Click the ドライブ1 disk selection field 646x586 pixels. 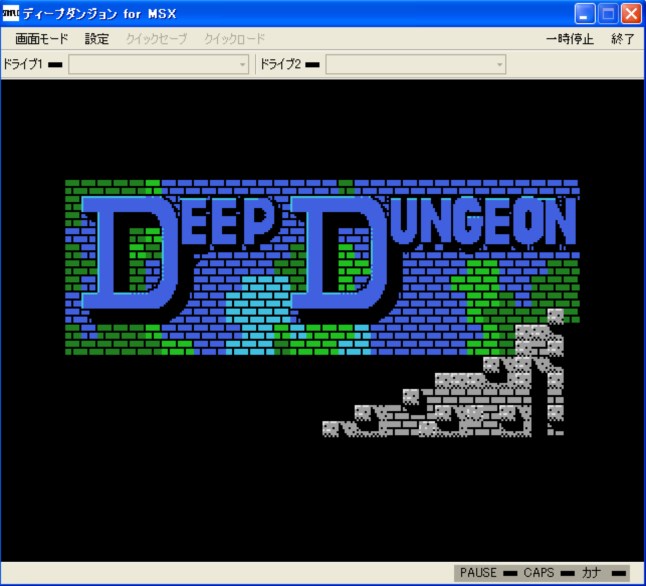(x=159, y=65)
